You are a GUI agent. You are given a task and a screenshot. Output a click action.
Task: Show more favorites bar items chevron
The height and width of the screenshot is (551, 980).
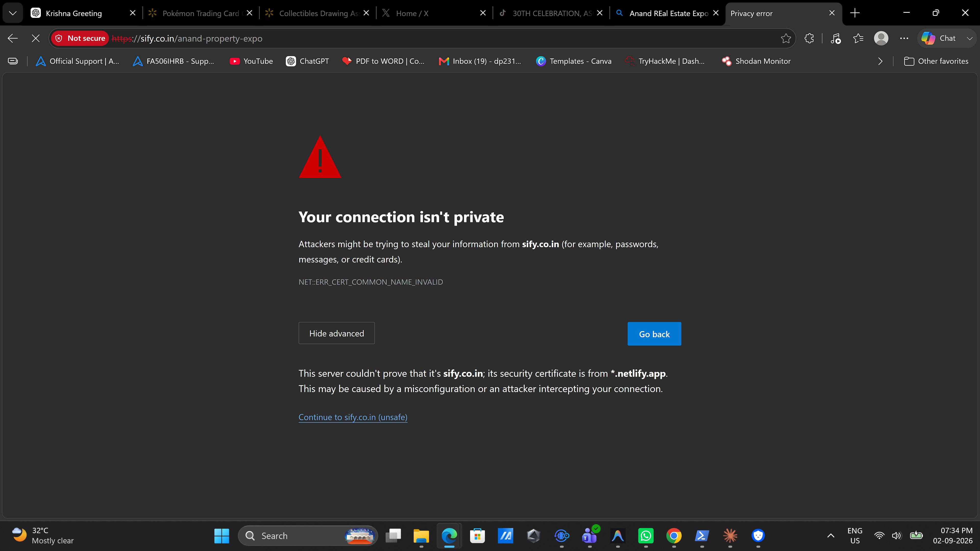pyautogui.click(x=880, y=61)
